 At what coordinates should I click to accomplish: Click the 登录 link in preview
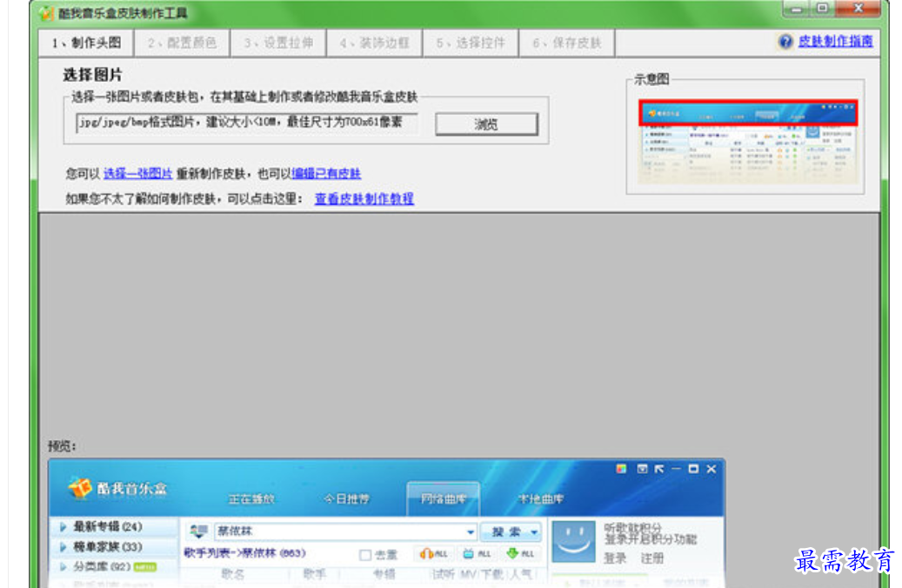[615, 558]
